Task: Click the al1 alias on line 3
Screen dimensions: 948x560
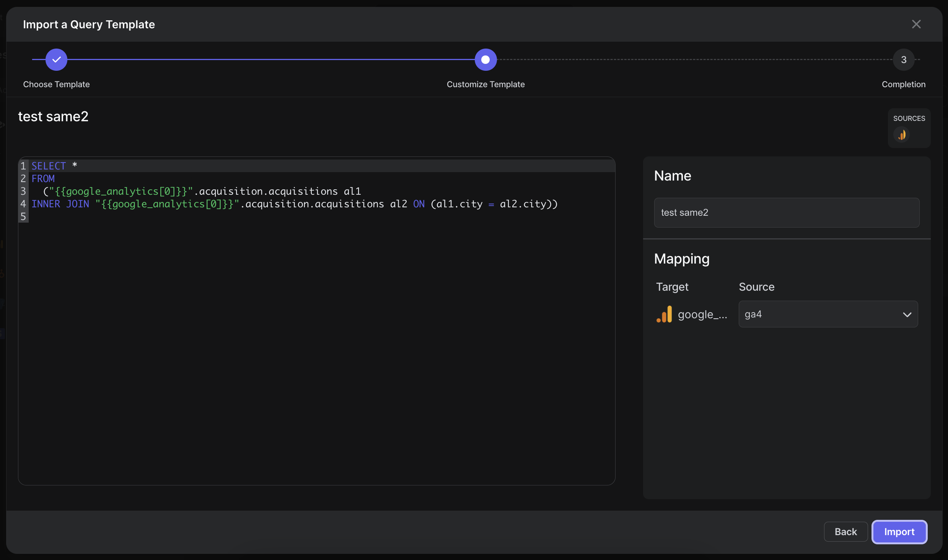Action: (x=352, y=191)
